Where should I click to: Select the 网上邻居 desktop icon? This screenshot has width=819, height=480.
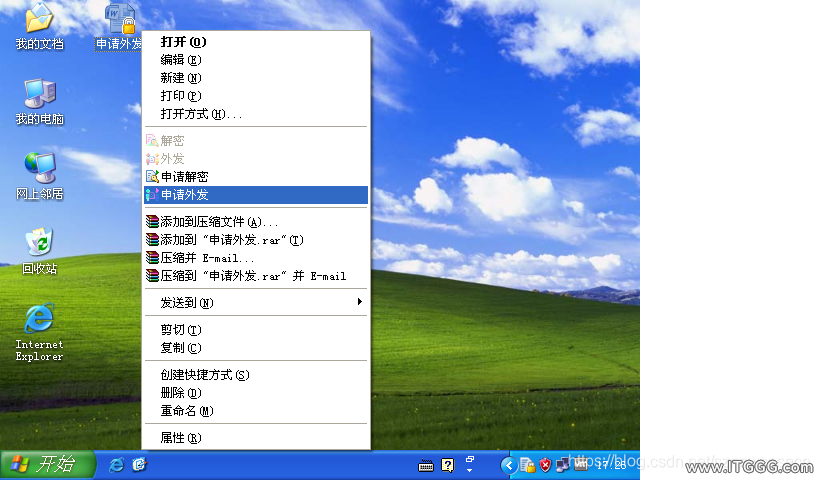coord(39,177)
